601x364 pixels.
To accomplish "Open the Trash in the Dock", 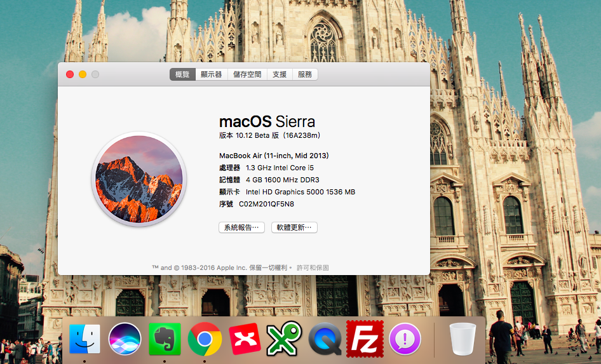I will (x=463, y=339).
